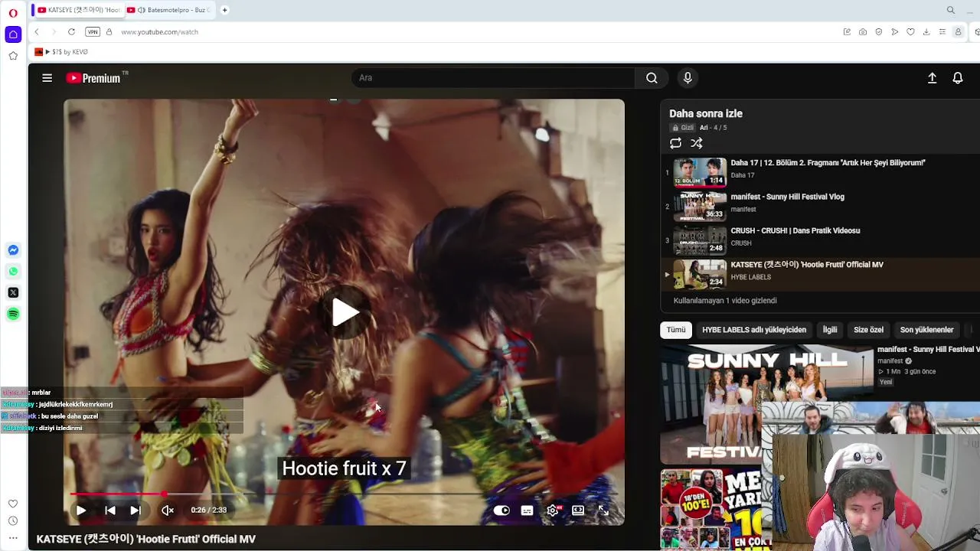Select the 'Size özel' filter chip
This screenshot has width=980, height=551.
click(x=868, y=330)
